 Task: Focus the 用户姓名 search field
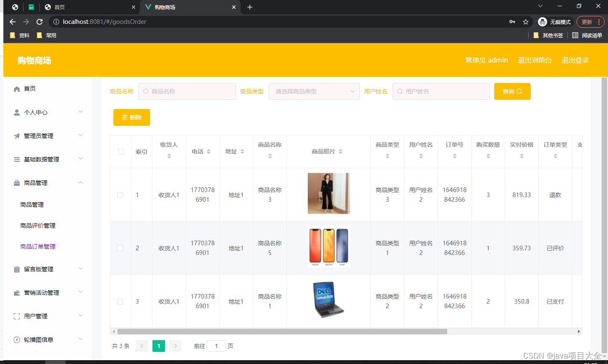(x=441, y=91)
